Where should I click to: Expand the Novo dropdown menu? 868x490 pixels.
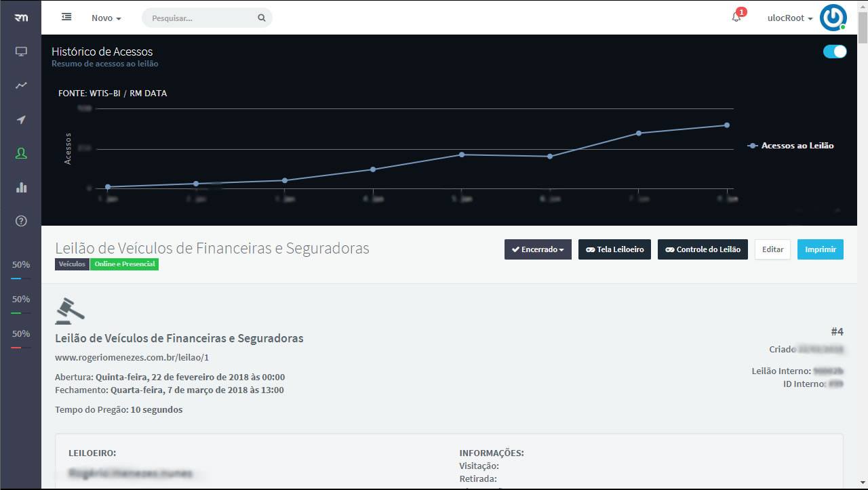(x=106, y=18)
